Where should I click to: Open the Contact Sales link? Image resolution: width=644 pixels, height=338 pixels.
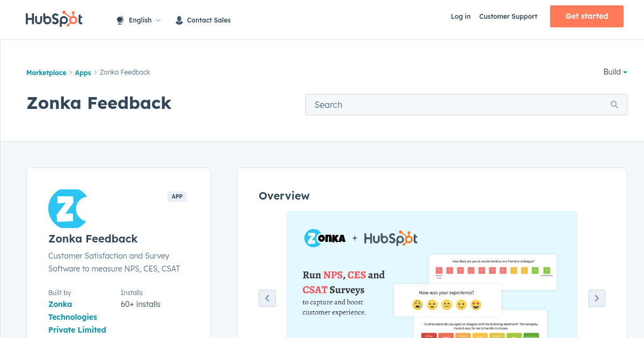(209, 20)
